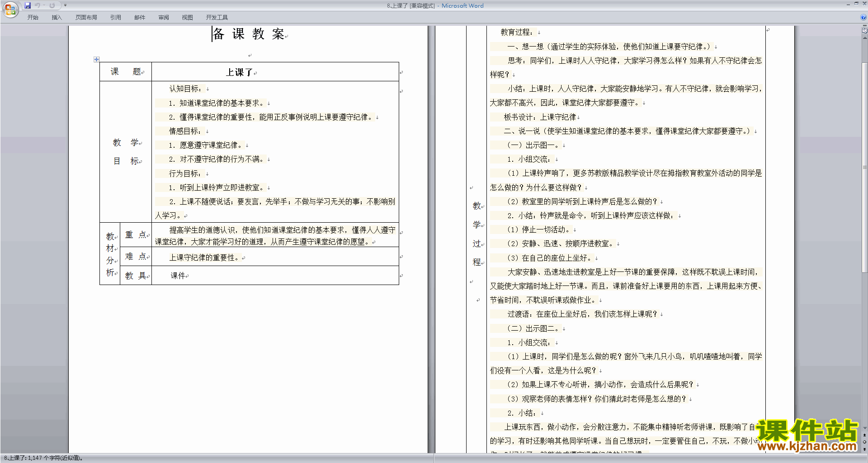Click the vertical scrollbar down arrow

pyautogui.click(x=865, y=428)
